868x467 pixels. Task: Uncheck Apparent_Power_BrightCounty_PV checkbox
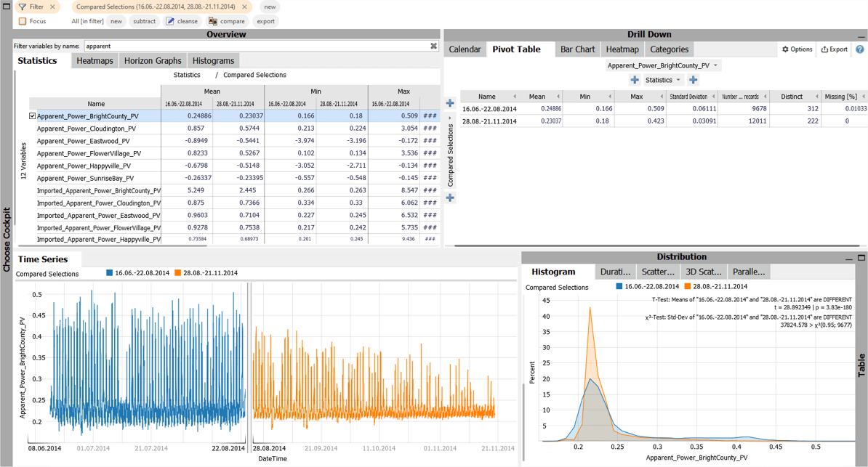tap(33, 116)
